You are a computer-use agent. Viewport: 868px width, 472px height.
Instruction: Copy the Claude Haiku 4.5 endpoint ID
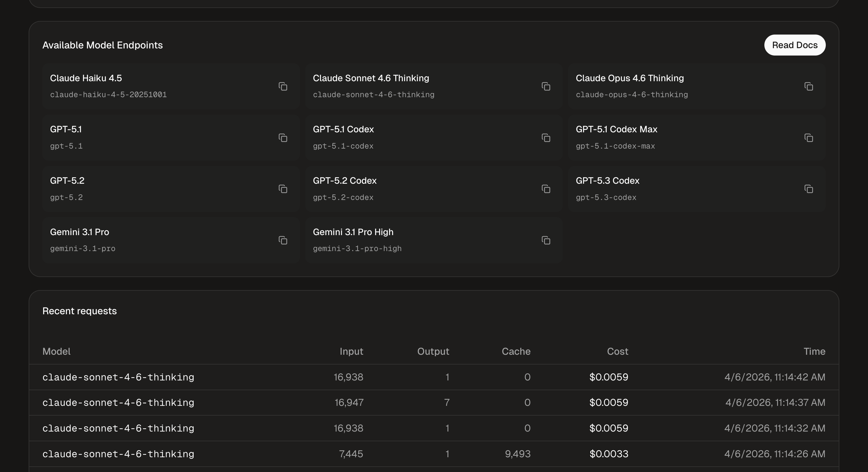pyautogui.click(x=283, y=86)
